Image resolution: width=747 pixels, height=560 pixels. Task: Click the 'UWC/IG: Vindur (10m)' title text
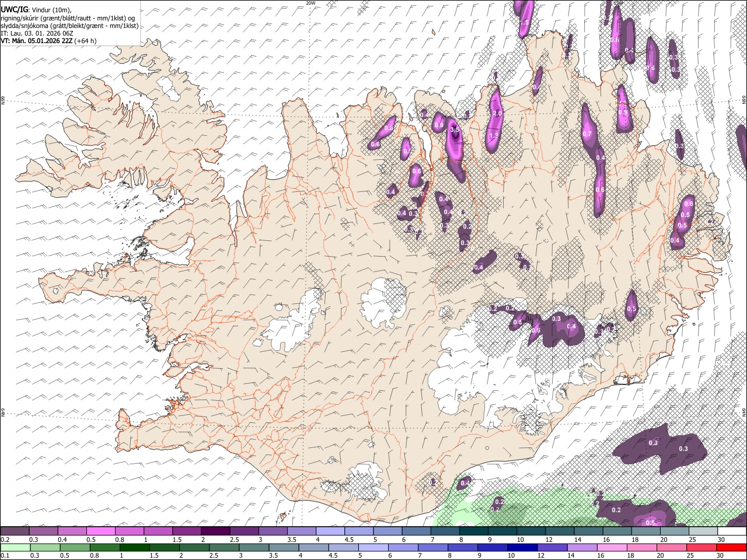tap(36, 10)
